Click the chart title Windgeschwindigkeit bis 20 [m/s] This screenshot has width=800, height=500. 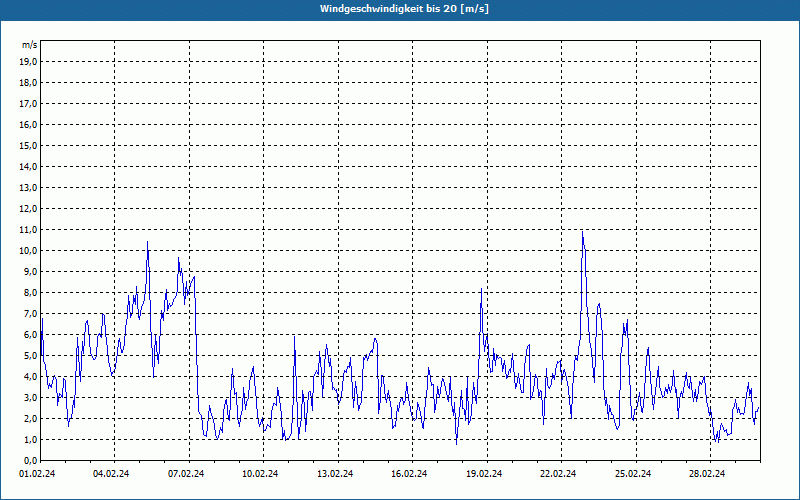[404, 9]
